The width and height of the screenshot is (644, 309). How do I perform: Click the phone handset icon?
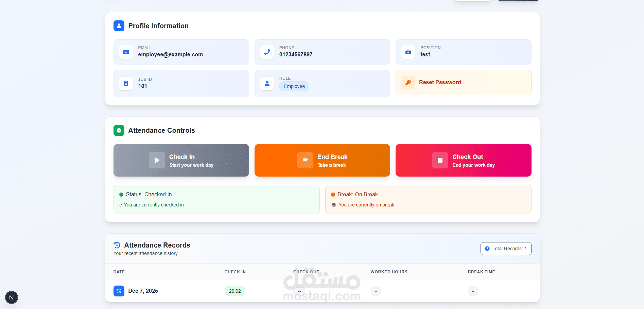tap(267, 52)
